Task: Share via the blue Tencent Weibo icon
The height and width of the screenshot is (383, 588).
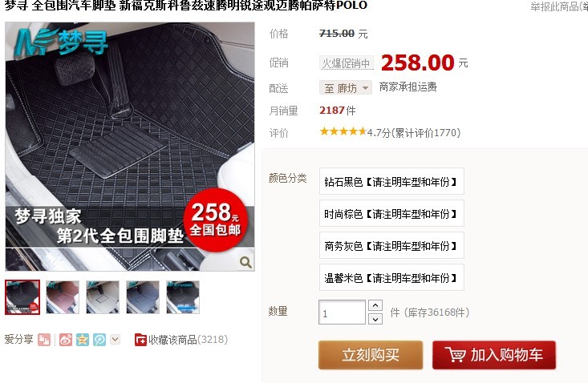Action: coord(99,340)
